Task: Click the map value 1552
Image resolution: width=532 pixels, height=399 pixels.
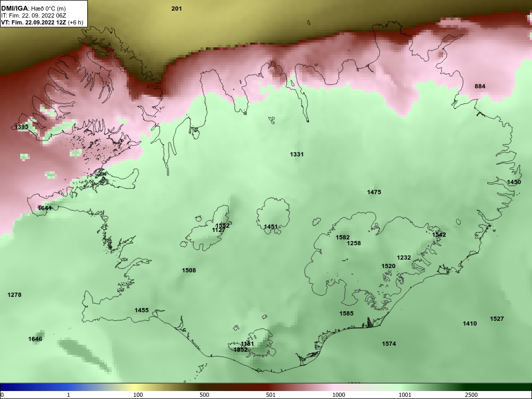Action: 222,226
